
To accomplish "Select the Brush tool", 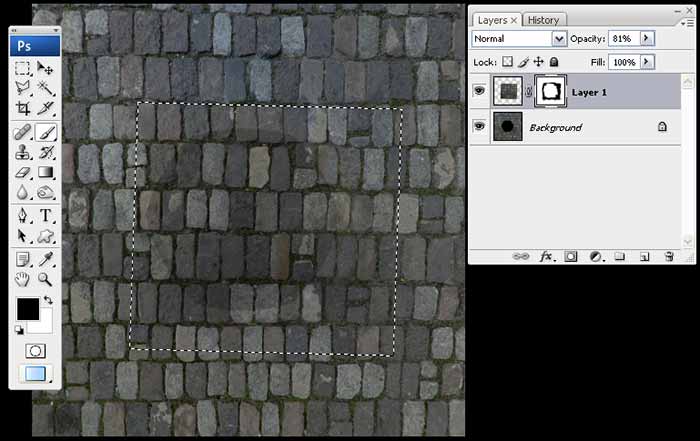I will tap(46, 132).
